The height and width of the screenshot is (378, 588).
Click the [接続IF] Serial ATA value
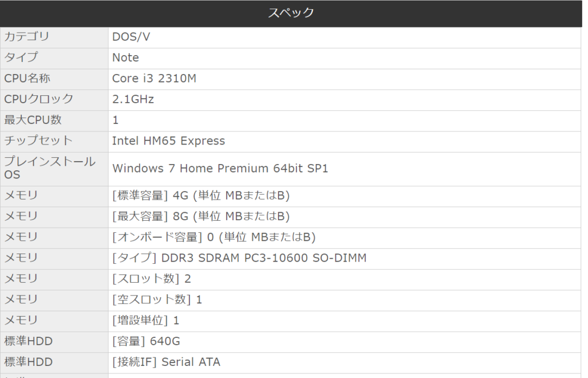[166, 363]
